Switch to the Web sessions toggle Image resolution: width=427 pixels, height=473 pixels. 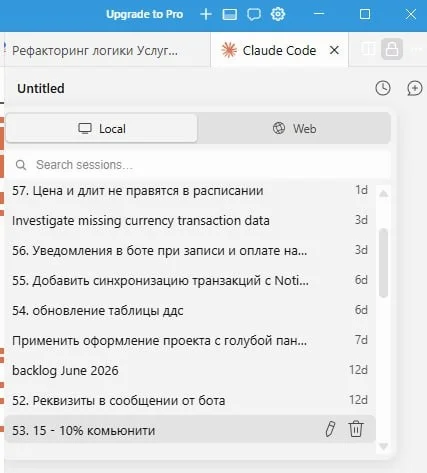tap(294, 129)
